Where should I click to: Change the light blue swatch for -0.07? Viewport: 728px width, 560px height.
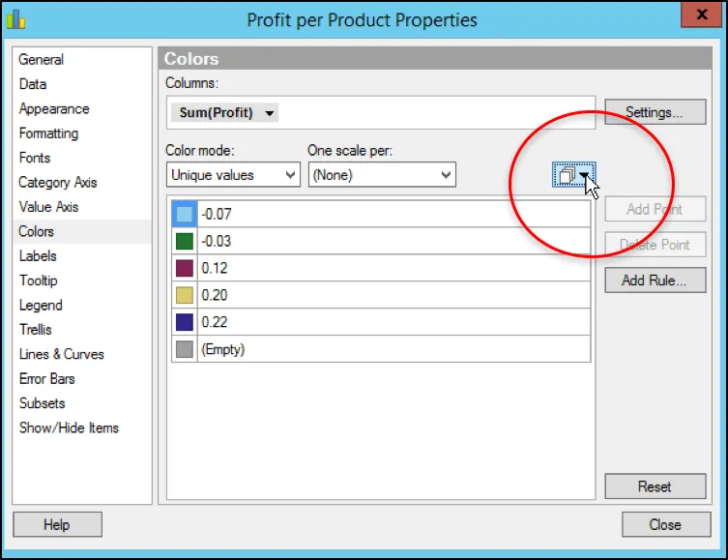coord(185,214)
